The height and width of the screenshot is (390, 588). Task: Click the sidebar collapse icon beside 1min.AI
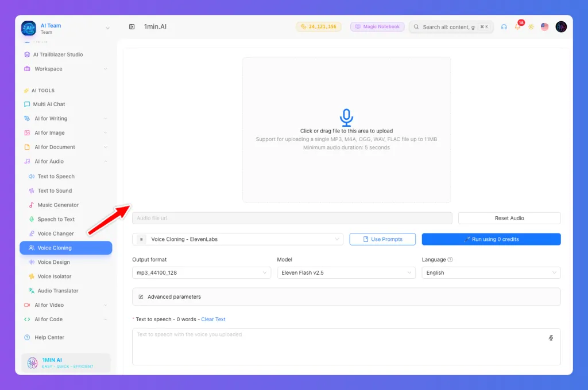tap(131, 26)
